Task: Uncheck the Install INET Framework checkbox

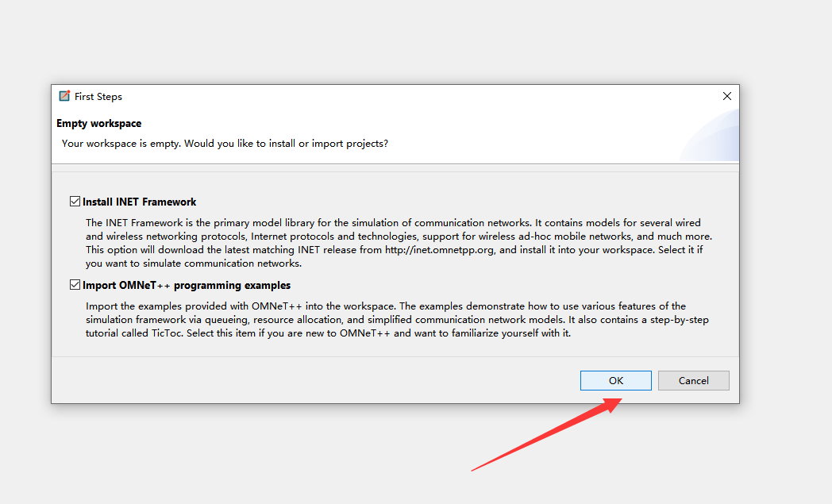Action: click(75, 202)
